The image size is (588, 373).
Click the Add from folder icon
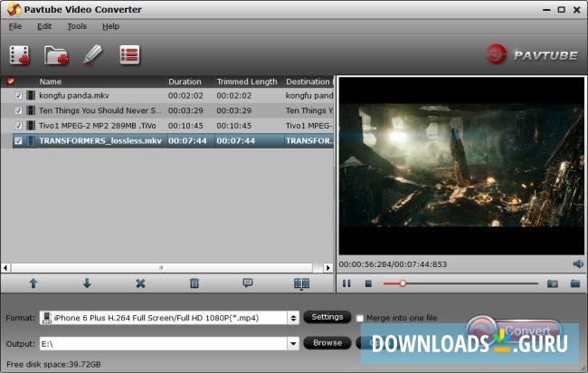(x=56, y=55)
